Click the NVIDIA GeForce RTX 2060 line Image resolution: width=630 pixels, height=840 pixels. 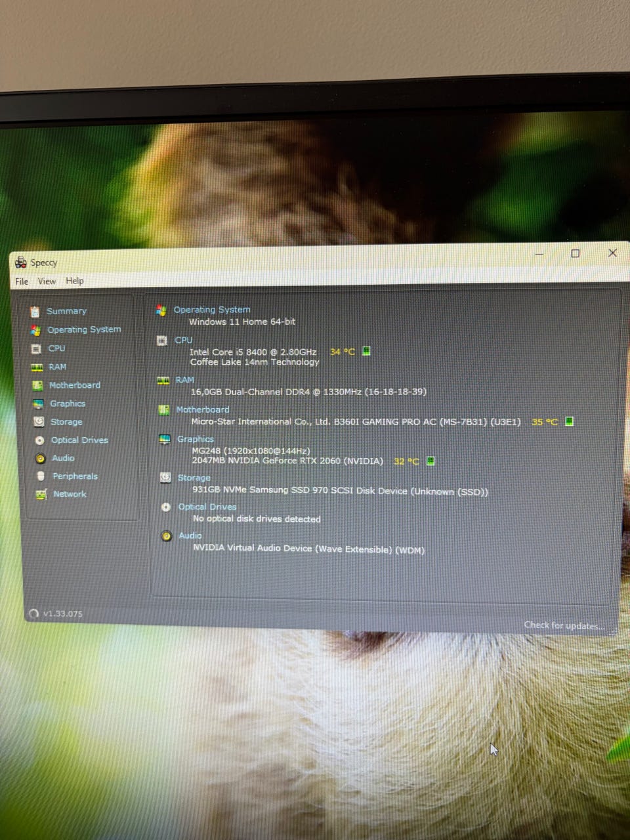tap(287, 461)
